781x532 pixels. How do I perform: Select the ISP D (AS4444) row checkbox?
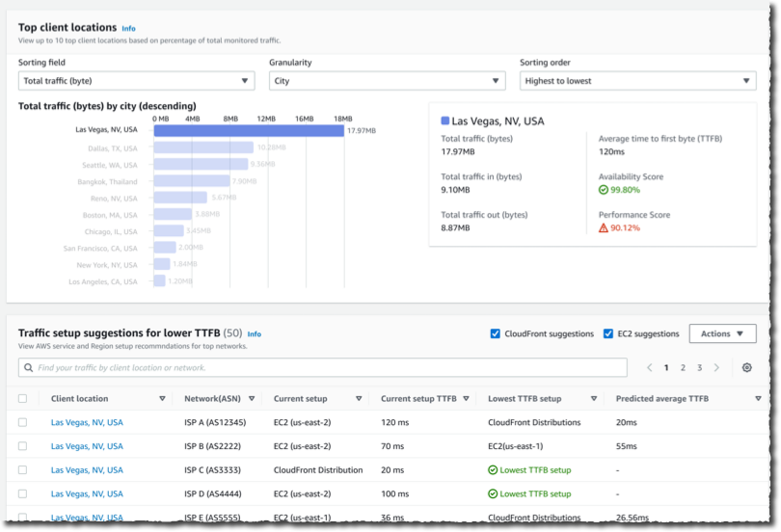pyautogui.click(x=22, y=494)
